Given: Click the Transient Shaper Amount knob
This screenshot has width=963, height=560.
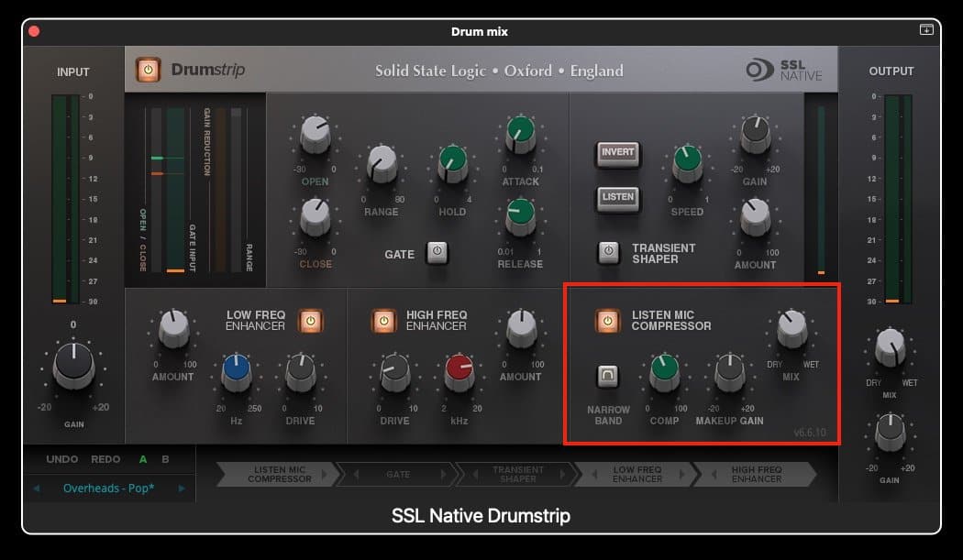Looking at the screenshot, I should pyautogui.click(x=755, y=216).
